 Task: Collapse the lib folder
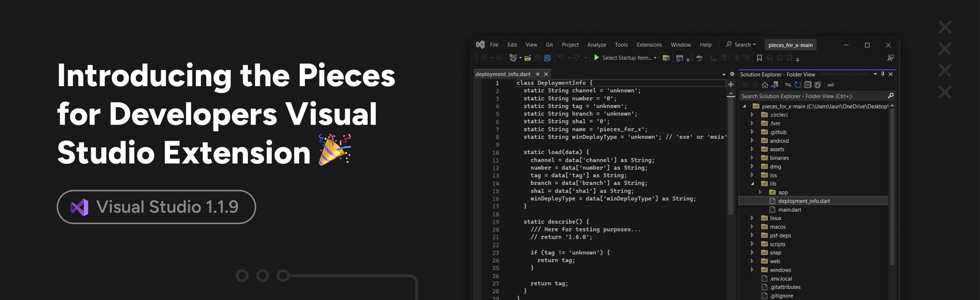tap(752, 184)
